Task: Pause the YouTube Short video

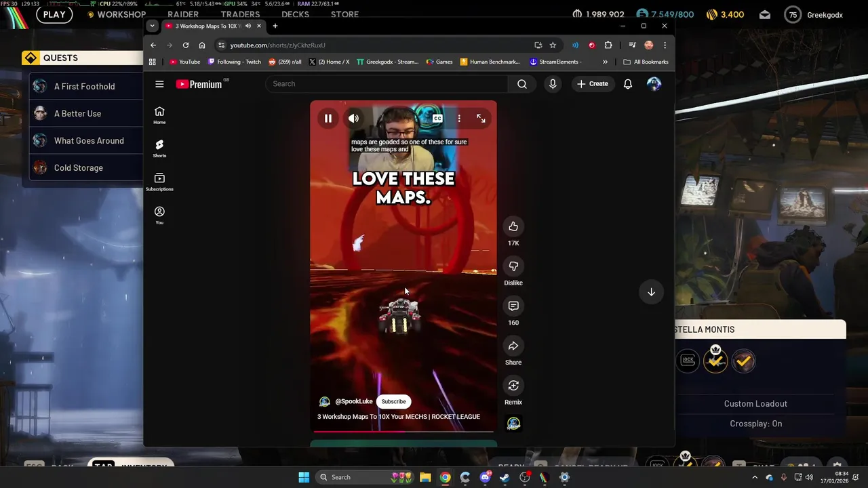Action: click(x=328, y=119)
